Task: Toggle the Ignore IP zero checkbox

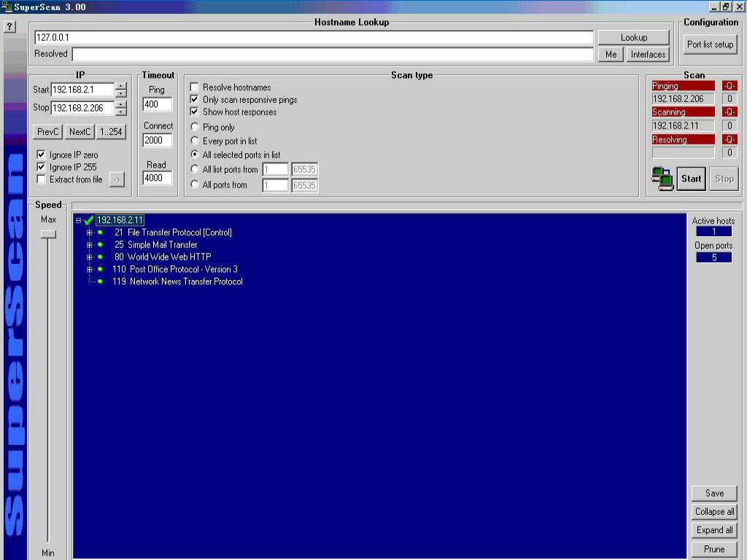Action: [41, 155]
